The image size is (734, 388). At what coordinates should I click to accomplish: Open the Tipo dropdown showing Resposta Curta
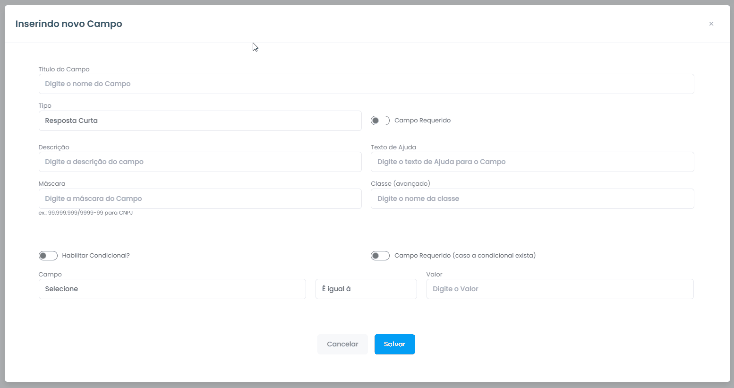[200, 121]
